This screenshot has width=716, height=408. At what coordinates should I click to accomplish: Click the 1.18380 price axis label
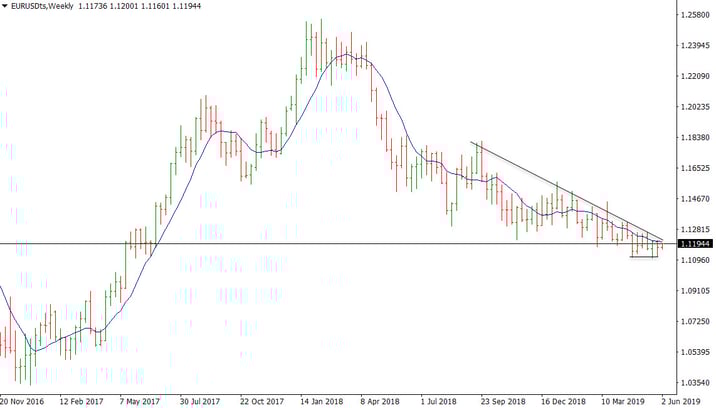(x=695, y=137)
